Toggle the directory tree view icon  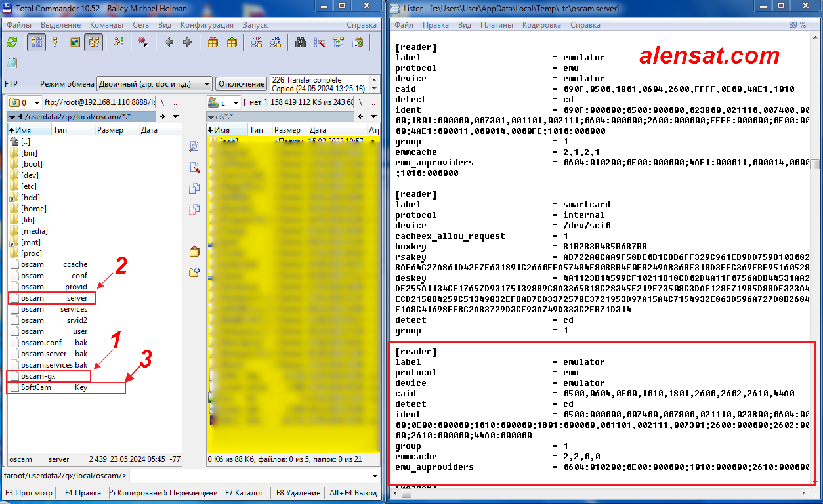pos(93,42)
